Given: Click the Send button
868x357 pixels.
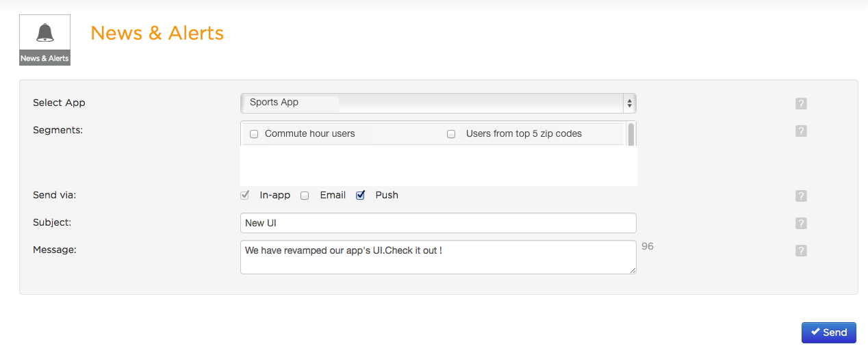Looking at the screenshot, I should [828, 332].
